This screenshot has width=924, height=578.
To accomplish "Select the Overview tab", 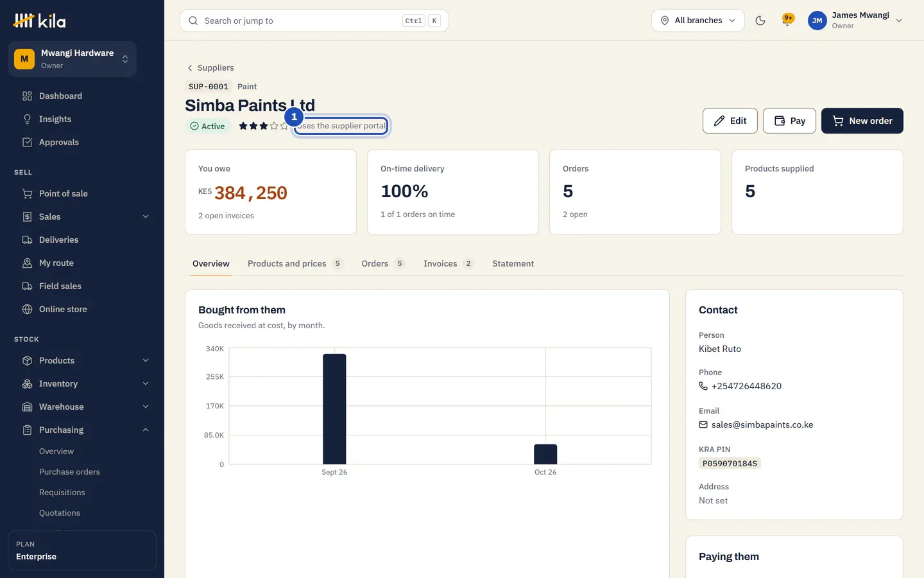I will click(211, 263).
